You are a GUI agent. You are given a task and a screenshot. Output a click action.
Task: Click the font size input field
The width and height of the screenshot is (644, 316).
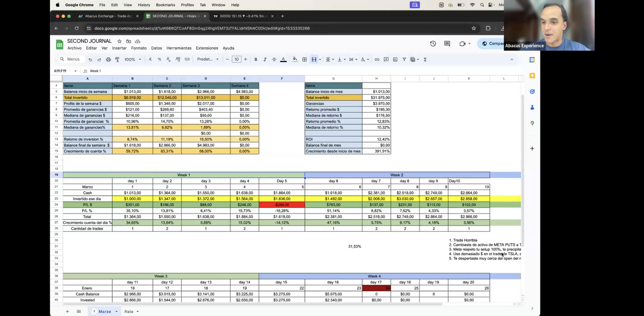point(236,59)
